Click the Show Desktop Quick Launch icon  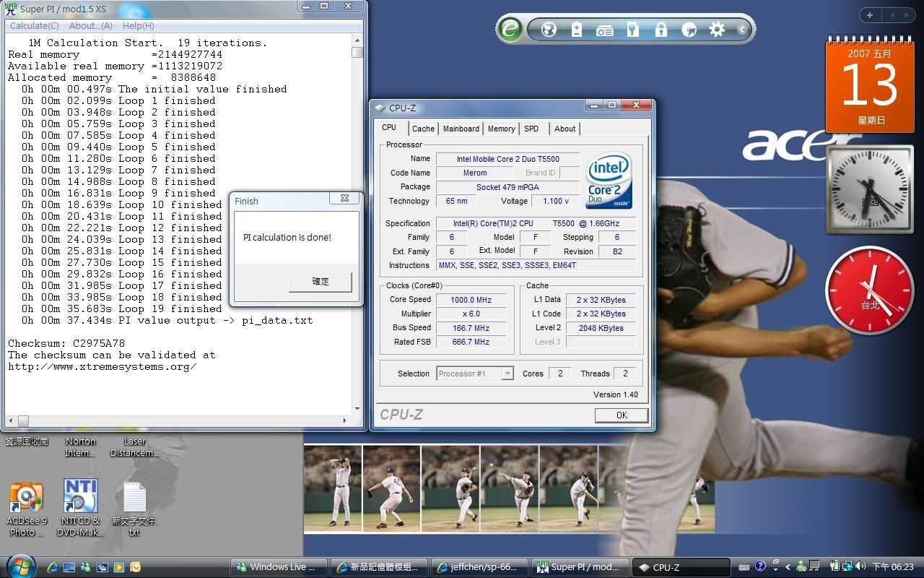point(69,567)
